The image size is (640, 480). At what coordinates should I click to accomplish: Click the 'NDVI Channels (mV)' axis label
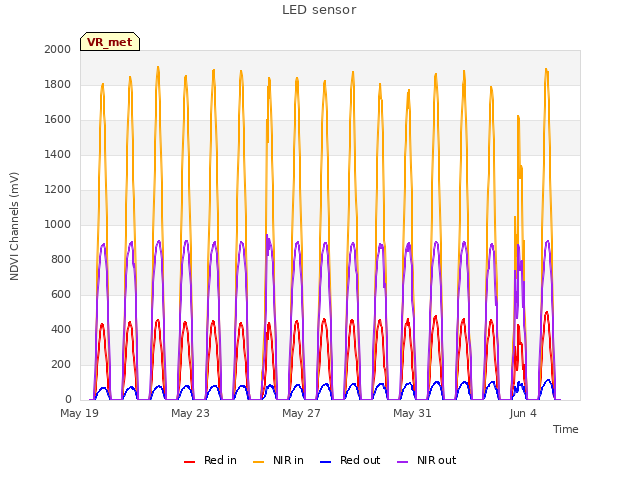pyautogui.click(x=14, y=226)
